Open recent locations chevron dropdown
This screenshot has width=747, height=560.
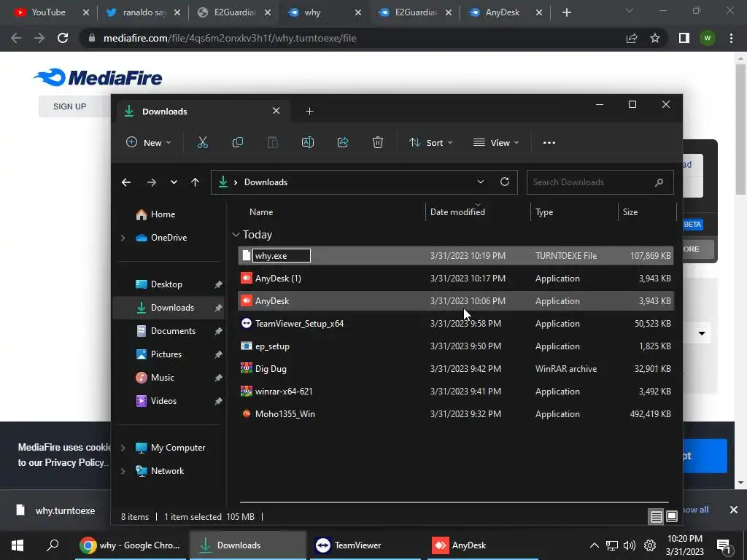(174, 182)
